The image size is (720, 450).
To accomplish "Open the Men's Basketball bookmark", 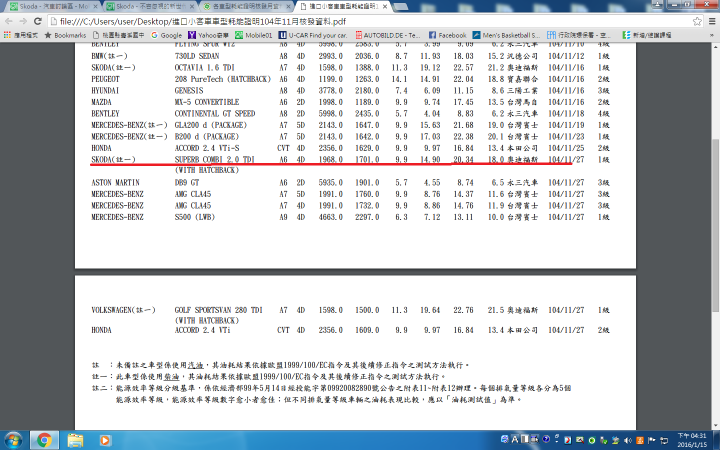I will click(x=506, y=35).
